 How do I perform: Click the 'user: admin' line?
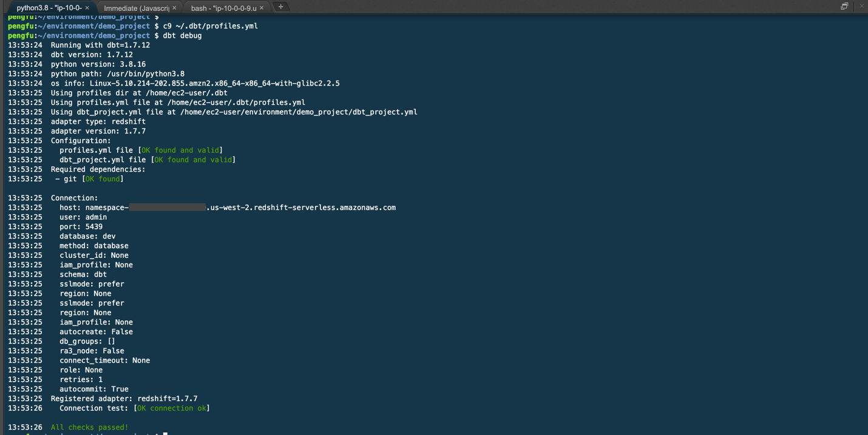pos(83,217)
